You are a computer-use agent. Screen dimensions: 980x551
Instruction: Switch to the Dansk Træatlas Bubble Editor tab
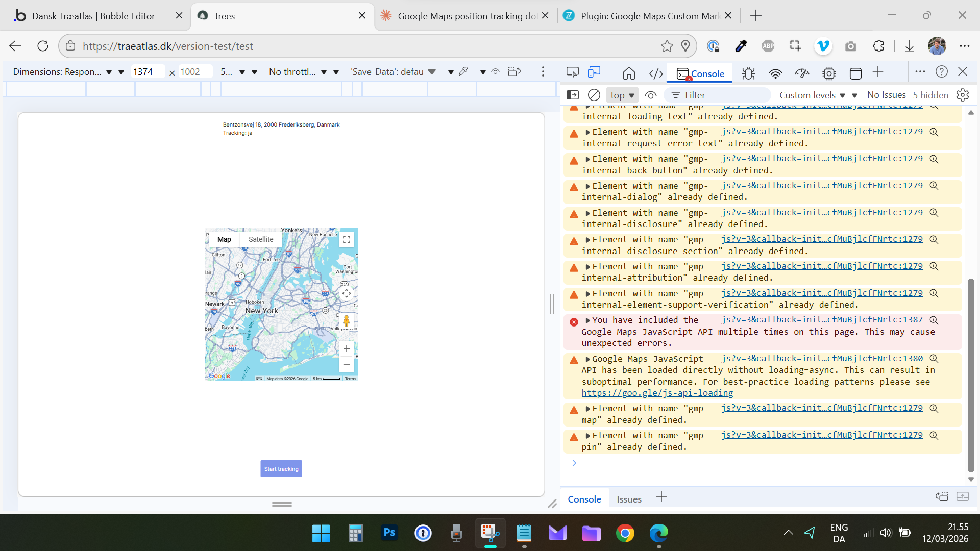pyautogui.click(x=93, y=16)
